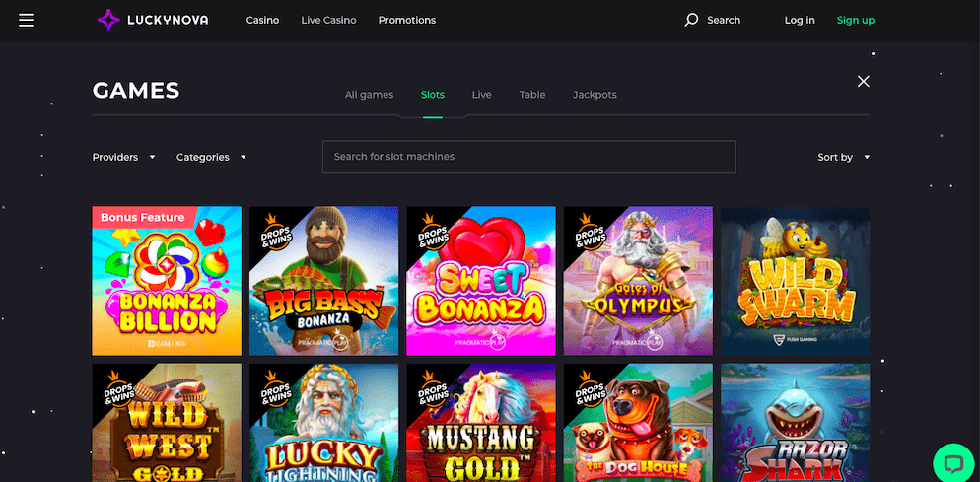This screenshot has width=980, height=482.
Task: Expand the Providers dropdown
Action: click(x=124, y=157)
